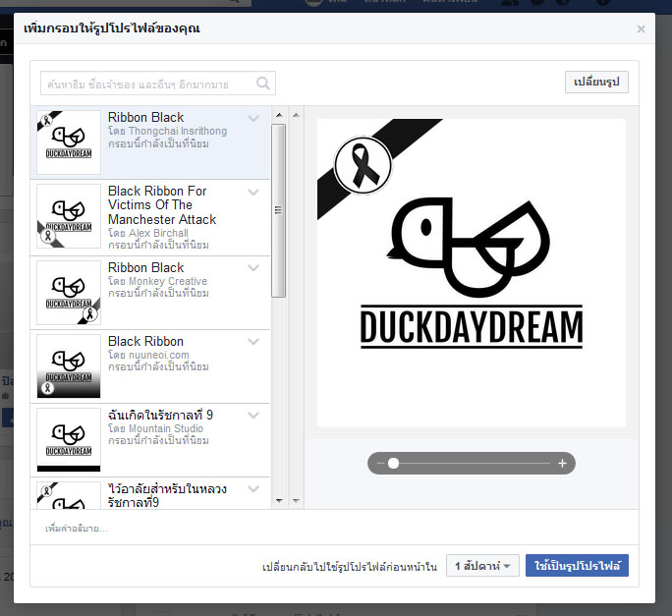Expand chevron beside Manchester Attack frame

(253, 192)
